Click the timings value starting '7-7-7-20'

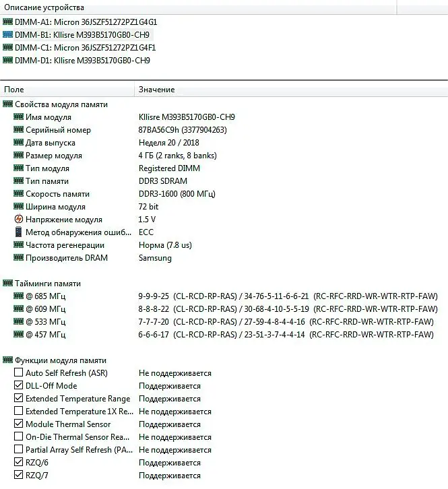click(x=286, y=321)
